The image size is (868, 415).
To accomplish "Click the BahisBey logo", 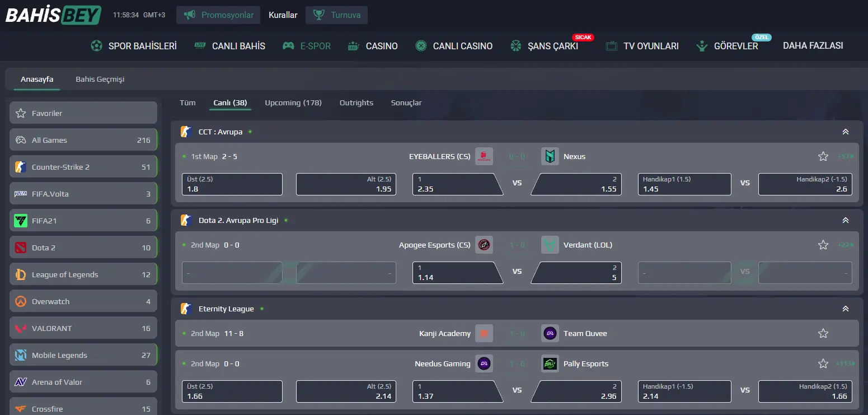I will point(53,15).
